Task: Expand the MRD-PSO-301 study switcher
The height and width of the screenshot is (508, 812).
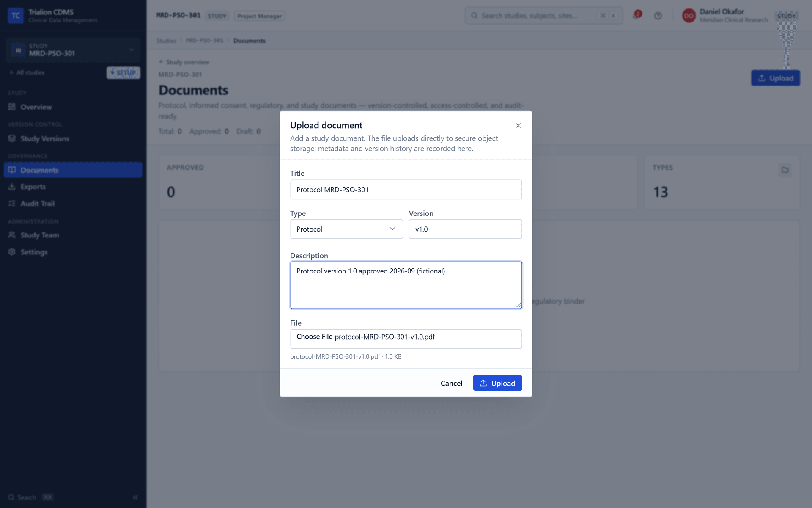Action: (x=73, y=50)
